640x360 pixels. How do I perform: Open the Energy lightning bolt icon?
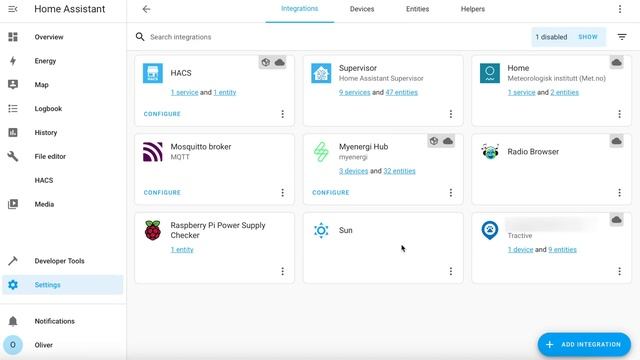pos(13,61)
